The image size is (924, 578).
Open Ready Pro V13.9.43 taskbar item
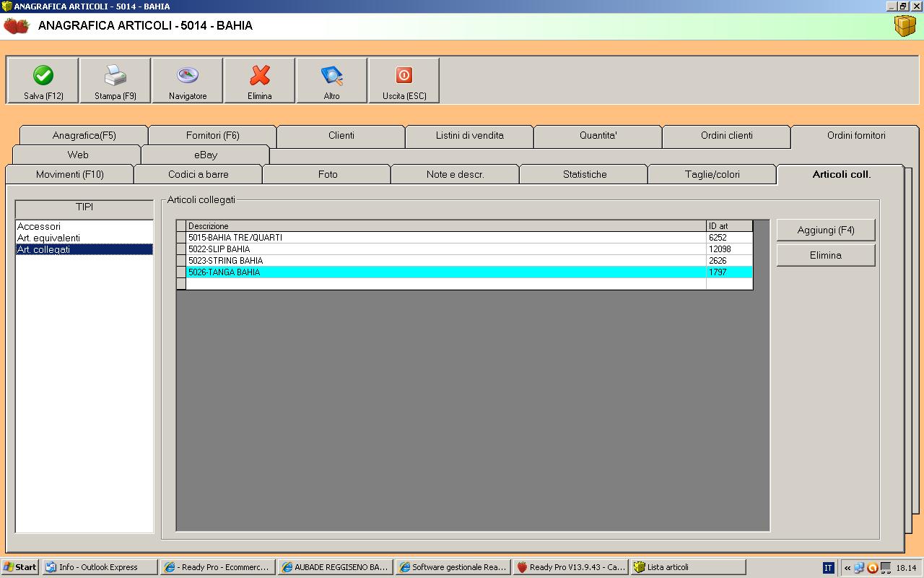point(570,567)
